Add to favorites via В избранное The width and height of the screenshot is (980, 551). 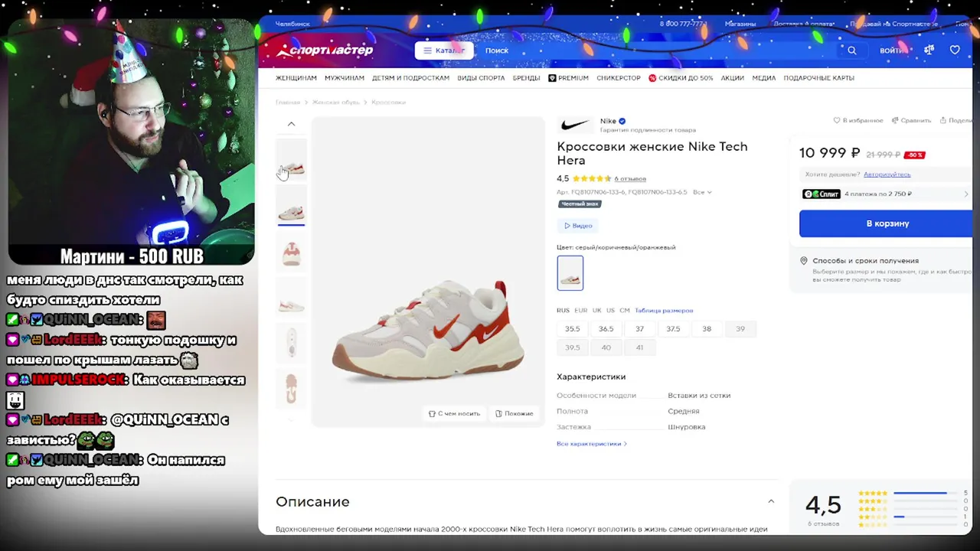(858, 120)
